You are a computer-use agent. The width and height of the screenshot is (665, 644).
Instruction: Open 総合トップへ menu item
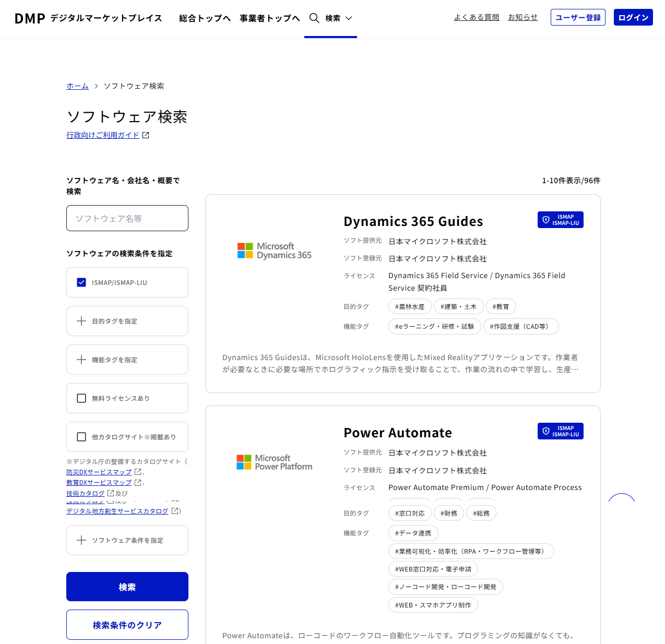coord(205,18)
